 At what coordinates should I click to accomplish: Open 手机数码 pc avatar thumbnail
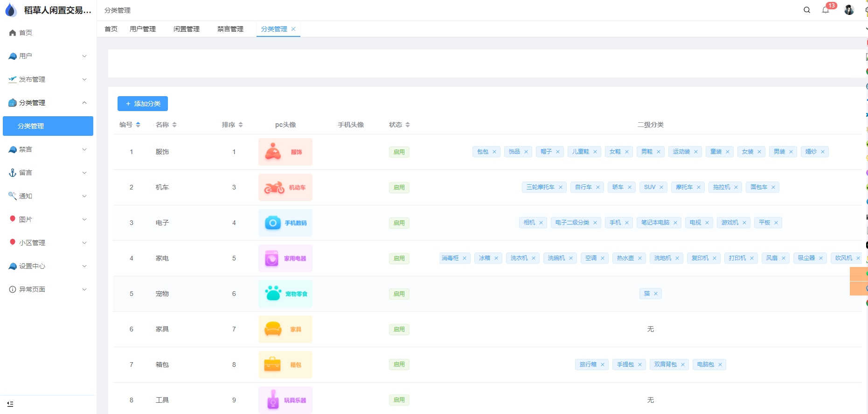click(x=285, y=223)
